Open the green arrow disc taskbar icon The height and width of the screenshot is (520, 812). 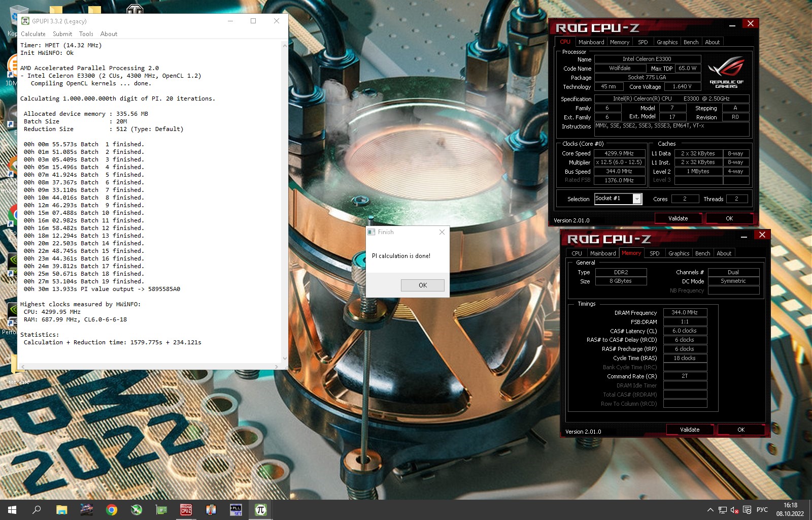click(x=137, y=510)
